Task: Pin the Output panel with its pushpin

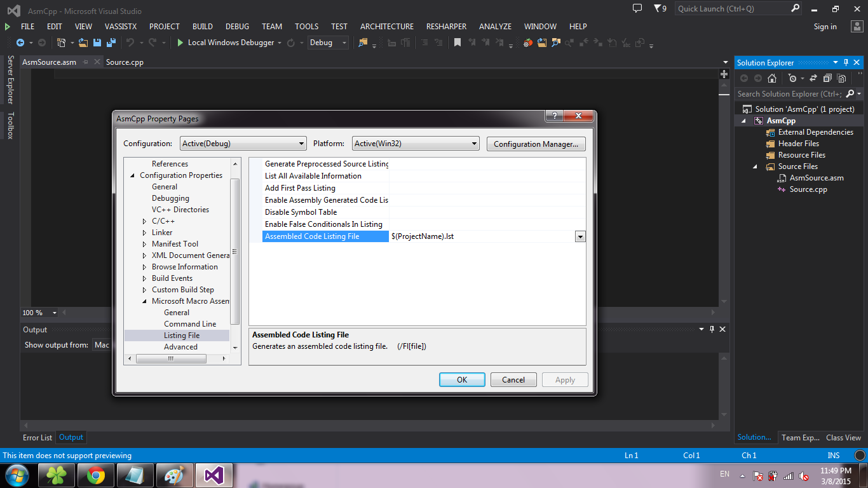Action: click(712, 329)
